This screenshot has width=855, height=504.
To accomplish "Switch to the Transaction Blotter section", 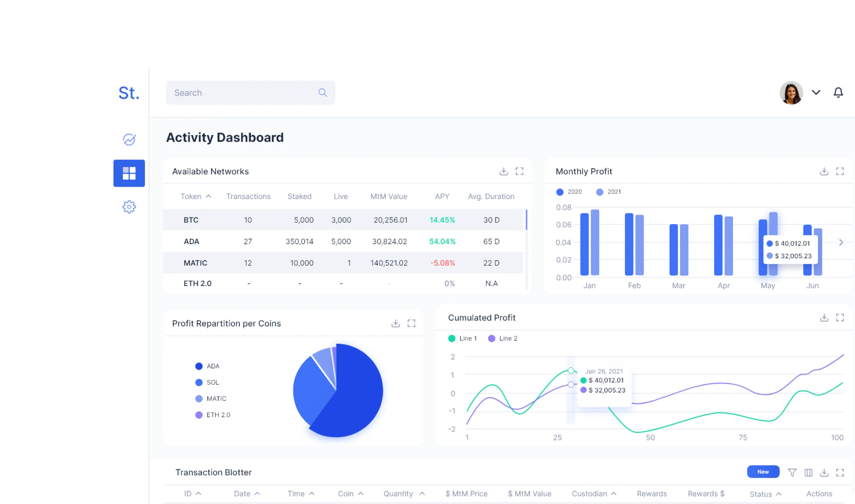I will 213,472.
